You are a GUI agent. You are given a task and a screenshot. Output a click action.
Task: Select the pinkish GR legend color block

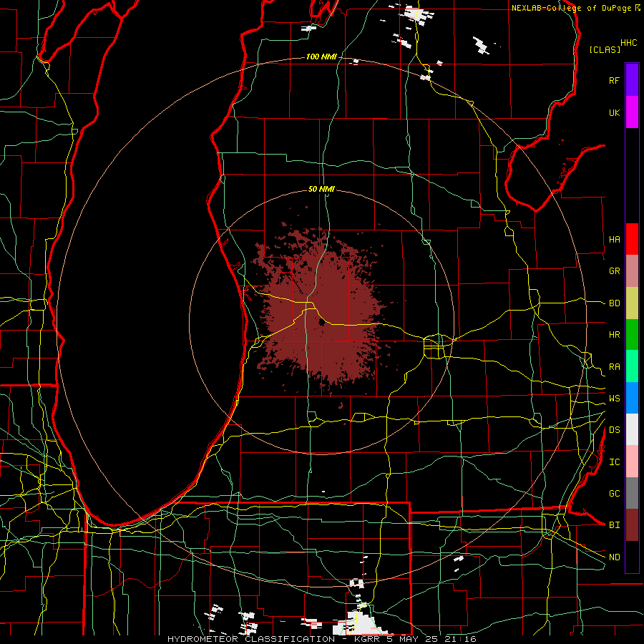click(632, 270)
